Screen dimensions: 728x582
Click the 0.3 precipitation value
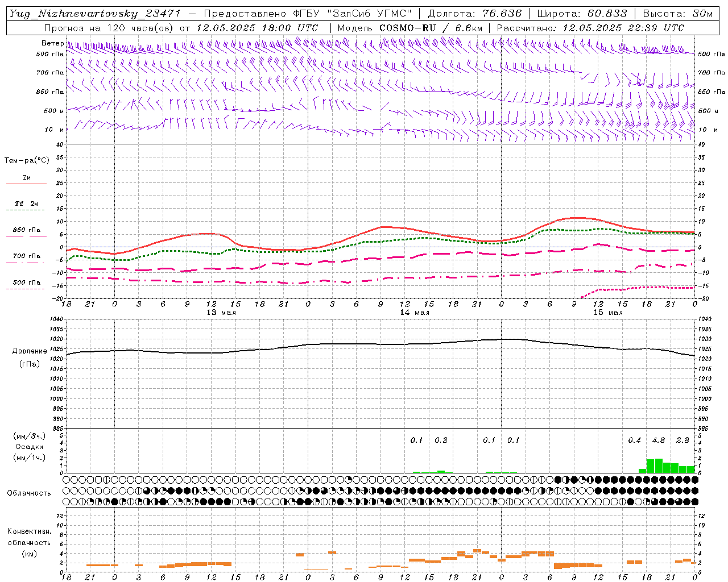tap(441, 440)
